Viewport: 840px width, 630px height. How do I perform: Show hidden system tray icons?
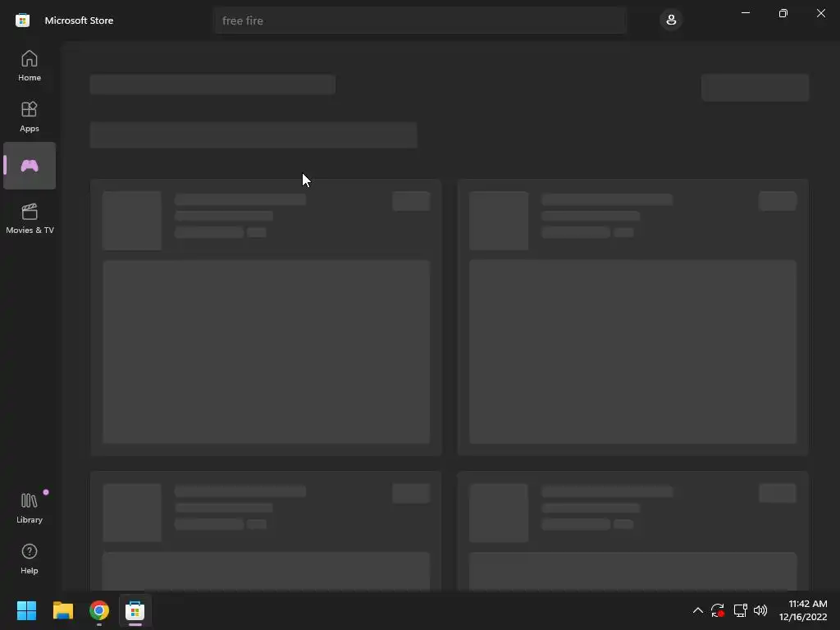[x=697, y=610]
